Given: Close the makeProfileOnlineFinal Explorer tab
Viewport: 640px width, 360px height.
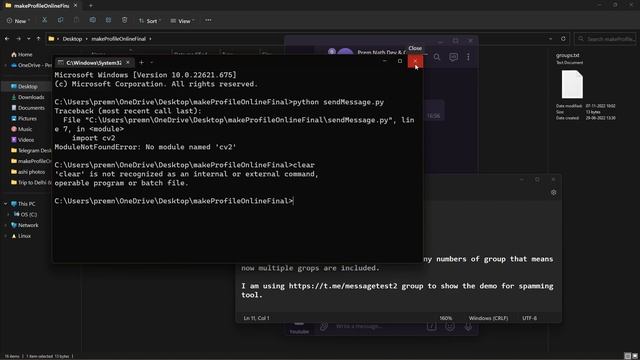Looking at the screenshot, I should [76, 6].
